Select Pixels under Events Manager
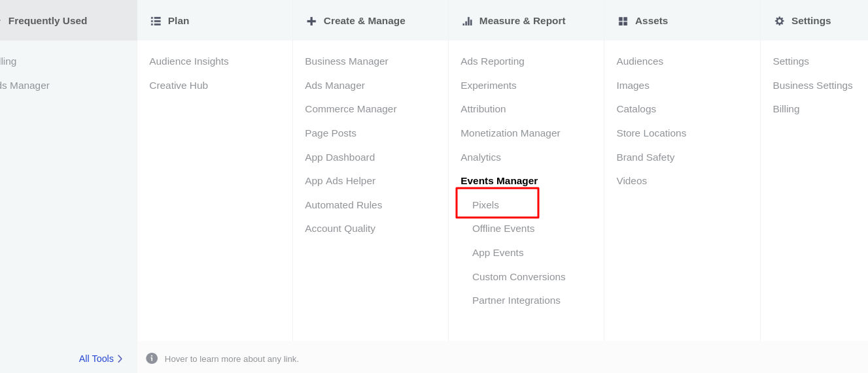Image resolution: width=868 pixels, height=373 pixels. tap(485, 205)
